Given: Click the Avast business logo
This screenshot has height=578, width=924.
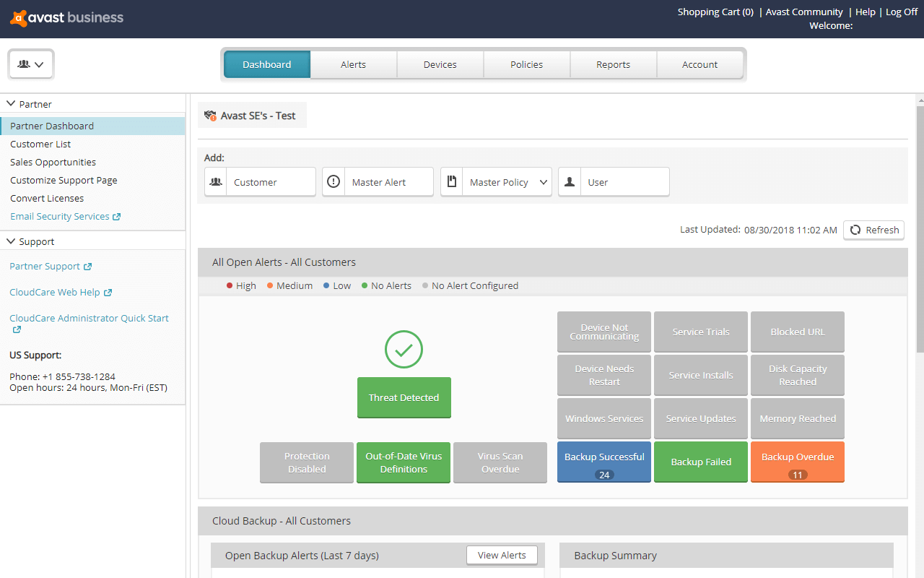Looking at the screenshot, I should (x=66, y=18).
